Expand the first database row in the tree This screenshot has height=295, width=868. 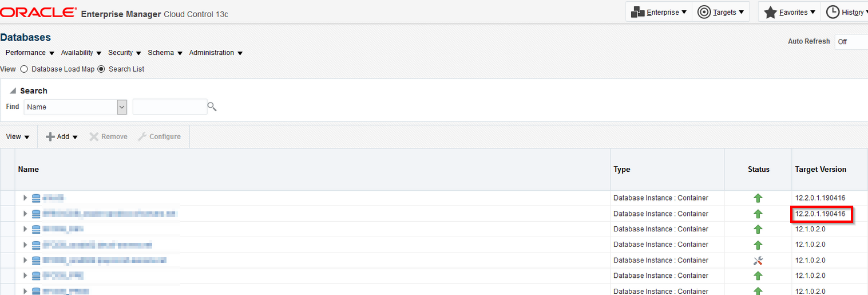coord(25,198)
